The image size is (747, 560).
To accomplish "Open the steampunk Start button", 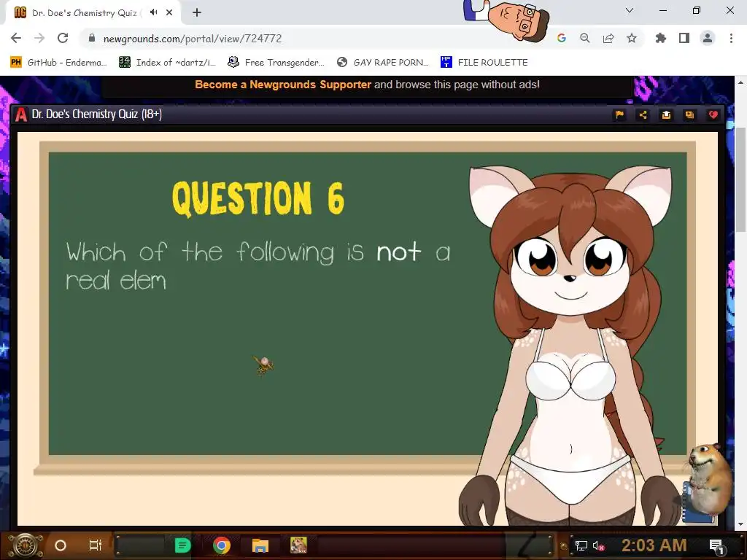I will [26, 545].
